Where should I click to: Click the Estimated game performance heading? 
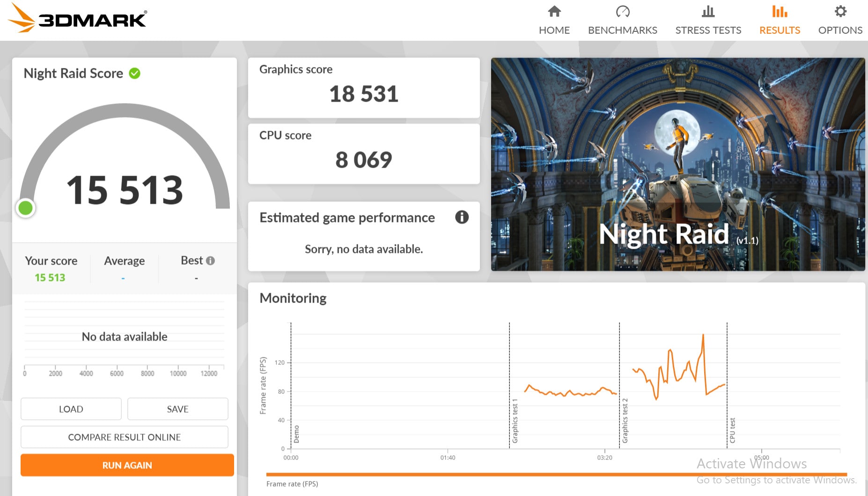(x=347, y=218)
